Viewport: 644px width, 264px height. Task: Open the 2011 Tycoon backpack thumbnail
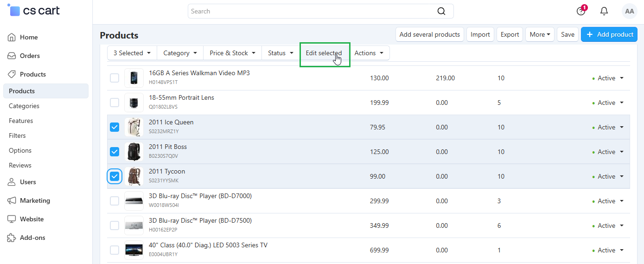pos(134,176)
